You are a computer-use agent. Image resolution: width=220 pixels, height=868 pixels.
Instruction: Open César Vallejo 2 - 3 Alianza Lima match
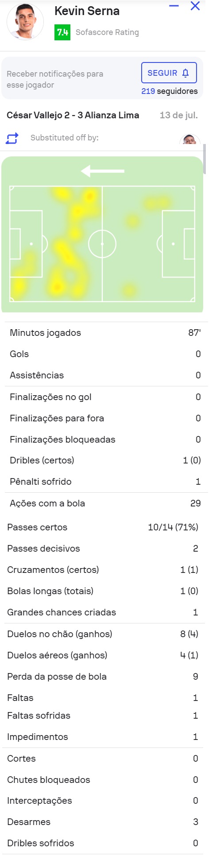point(73,115)
